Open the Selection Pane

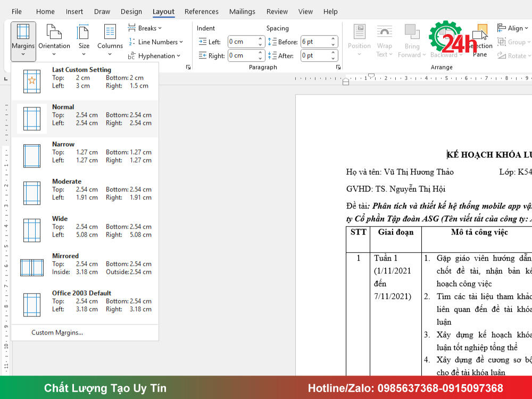pyautogui.click(x=480, y=40)
